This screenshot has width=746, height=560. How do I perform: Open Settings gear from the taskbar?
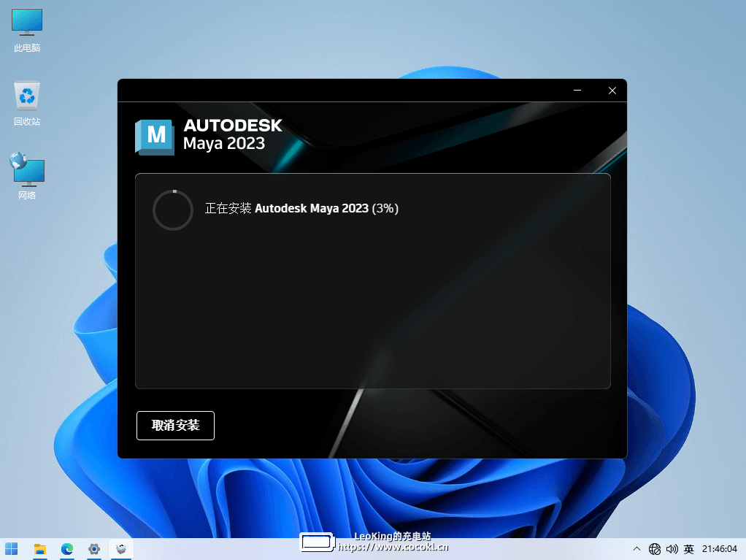tap(94, 549)
